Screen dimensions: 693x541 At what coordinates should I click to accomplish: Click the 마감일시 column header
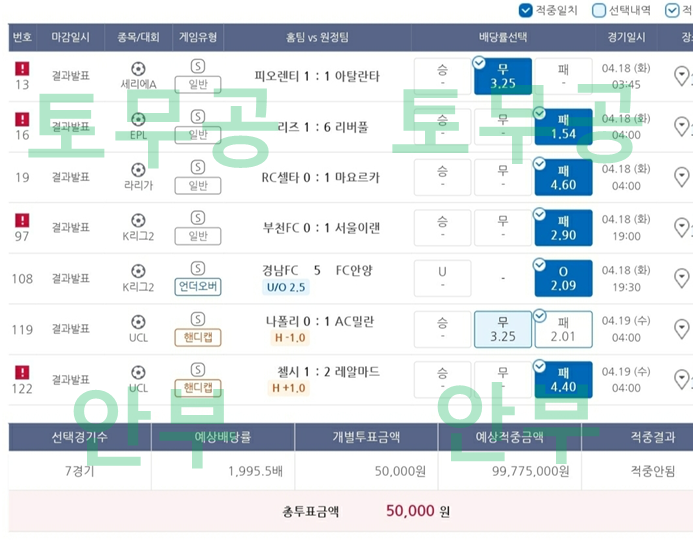(71, 37)
